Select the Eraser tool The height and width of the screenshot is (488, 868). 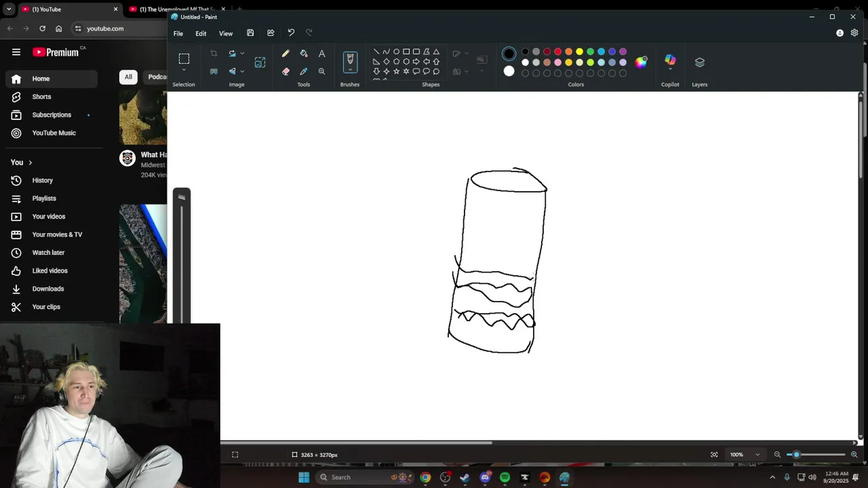[285, 71]
